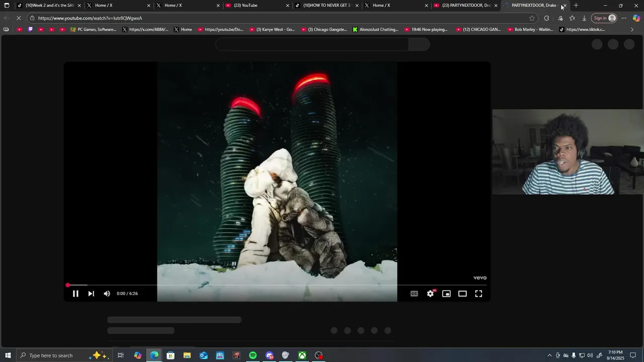Click the red video progress bar
The width and height of the screenshot is (644, 362).
(x=277, y=285)
